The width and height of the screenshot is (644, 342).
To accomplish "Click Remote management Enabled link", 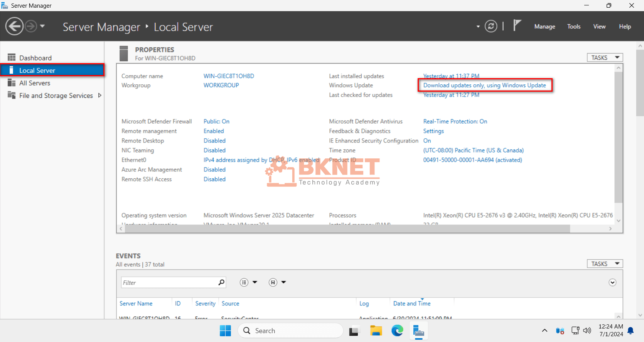I will [x=214, y=131].
